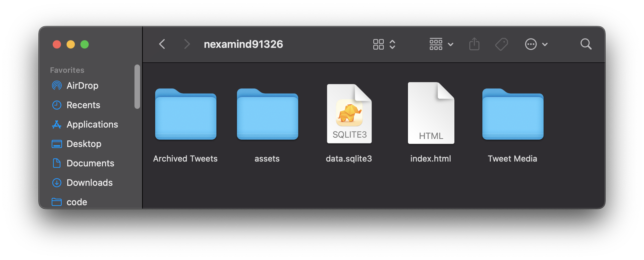Viewport: 644px width, 260px height.
Task: Go to Desktop in sidebar
Action: [84, 144]
